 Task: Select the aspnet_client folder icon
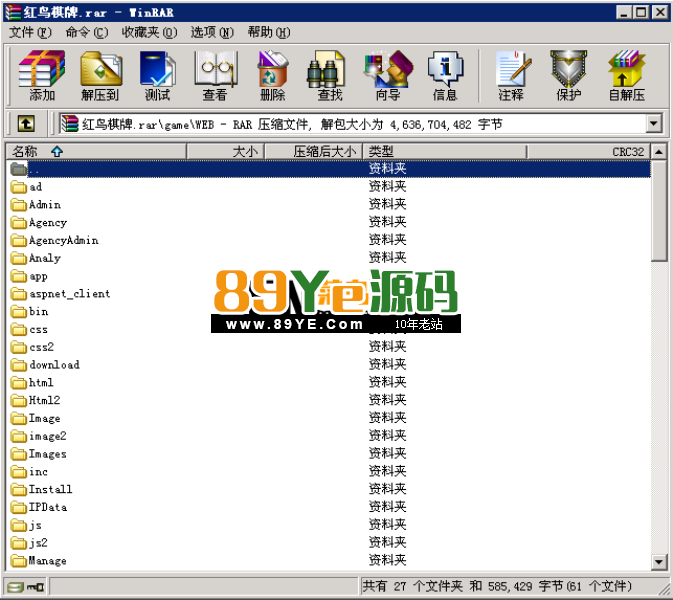point(18,294)
